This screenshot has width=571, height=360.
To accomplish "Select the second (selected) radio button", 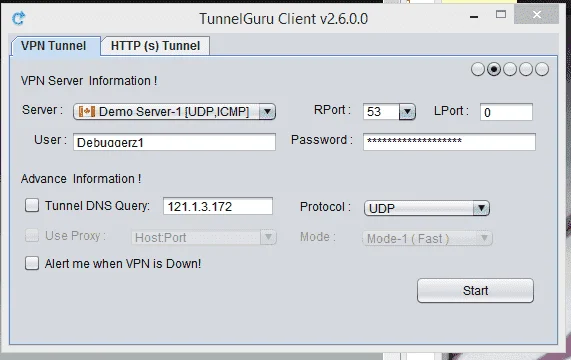I will point(494,69).
